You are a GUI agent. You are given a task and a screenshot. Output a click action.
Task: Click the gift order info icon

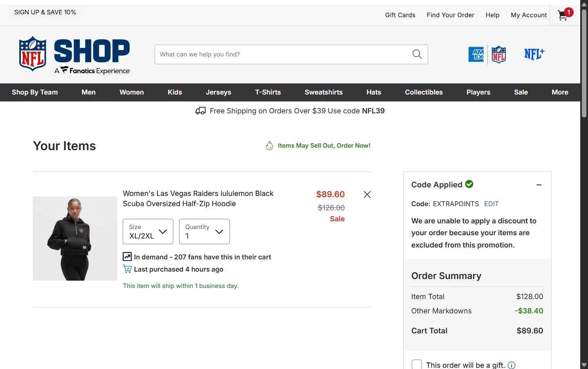pos(512,365)
